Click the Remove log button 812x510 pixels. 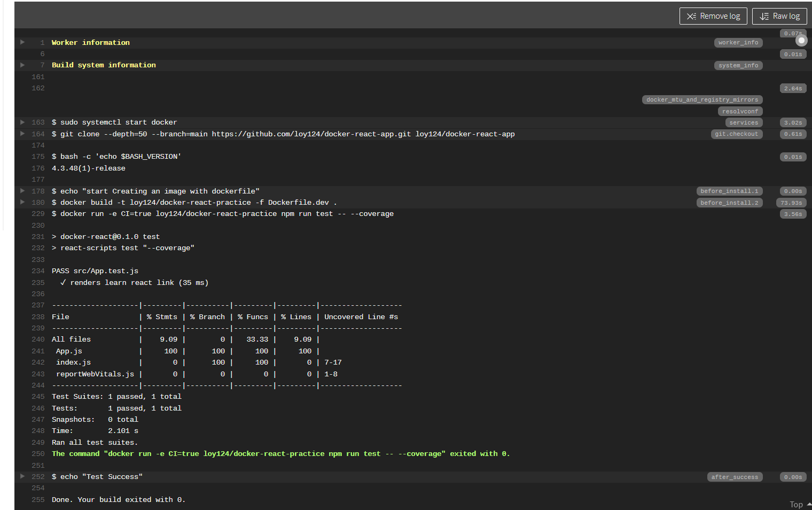pyautogui.click(x=713, y=16)
